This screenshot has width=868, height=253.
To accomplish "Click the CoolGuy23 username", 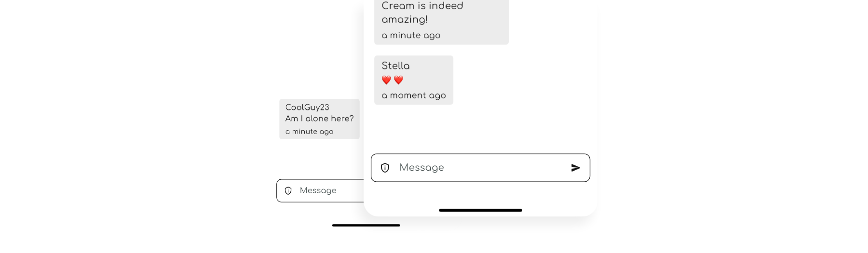I will [x=307, y=107].
